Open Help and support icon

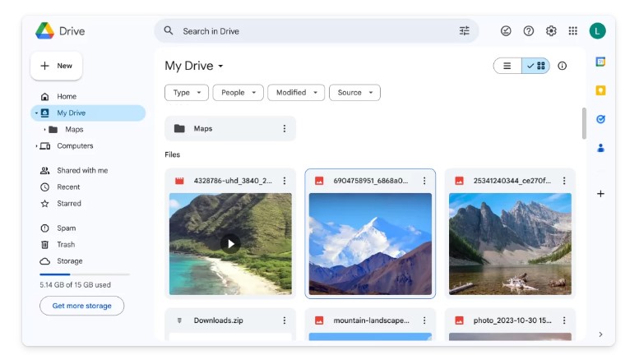point(528,31)
